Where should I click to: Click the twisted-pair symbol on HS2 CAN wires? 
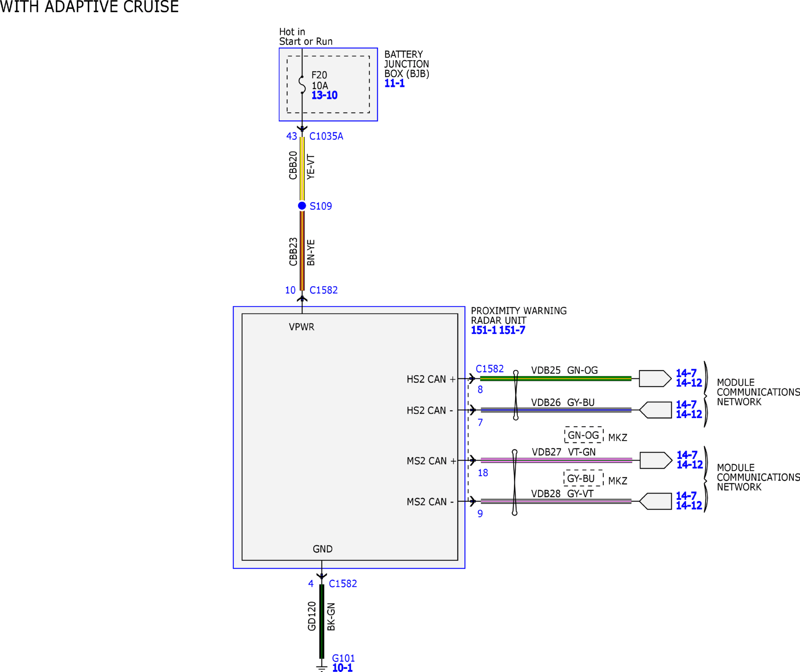[516, 395]
